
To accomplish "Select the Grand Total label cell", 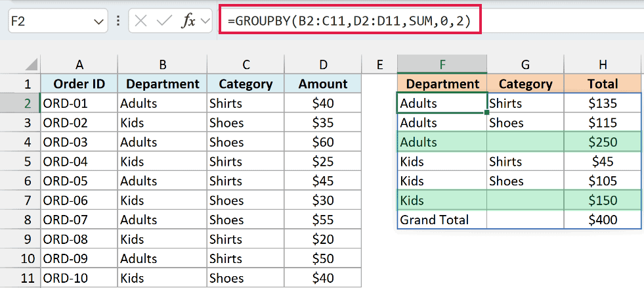I will 442,220.
